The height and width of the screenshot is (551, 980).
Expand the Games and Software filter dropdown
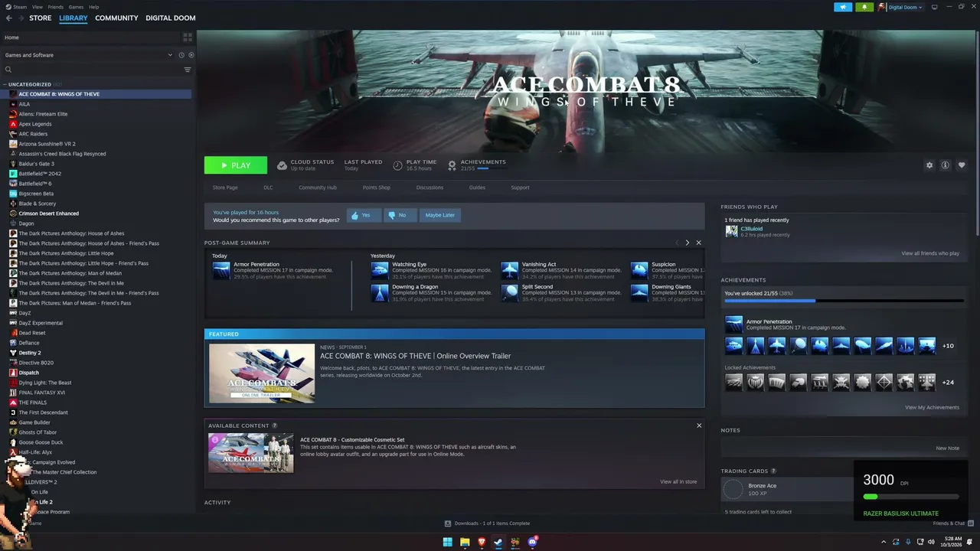(x=171, y=55)
